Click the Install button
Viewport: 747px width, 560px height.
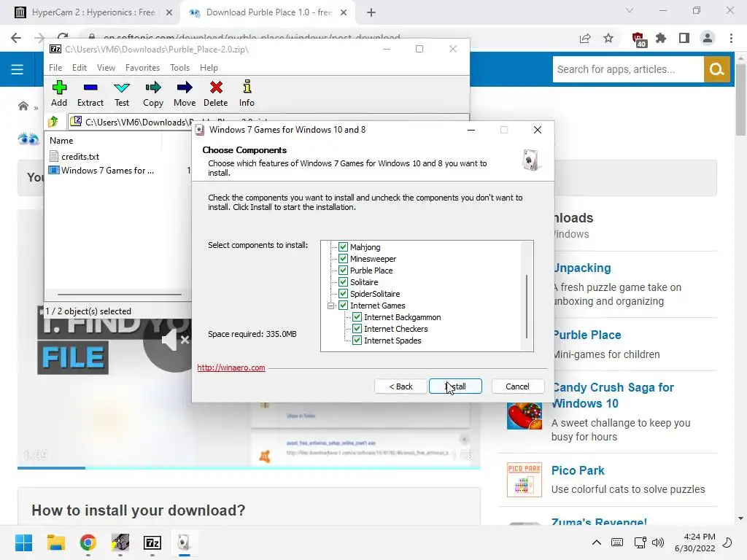[455, 386]
